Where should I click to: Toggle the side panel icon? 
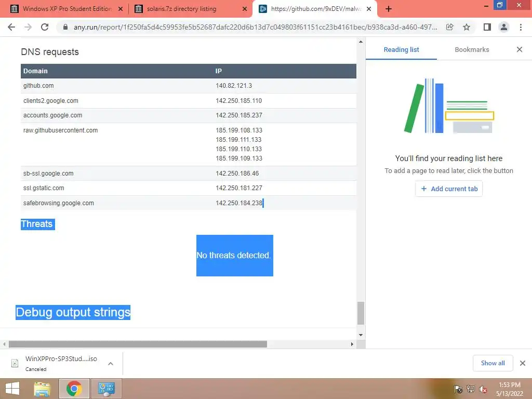[487, 27]
